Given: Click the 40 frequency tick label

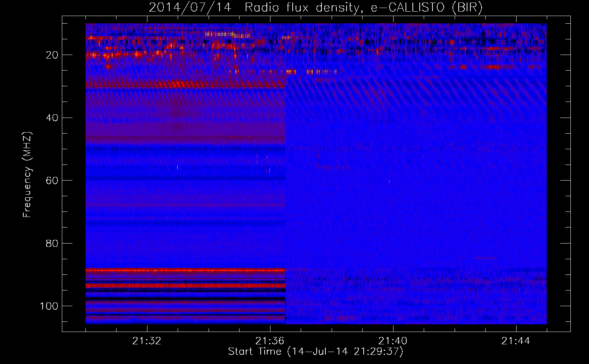Looking at the screenshot, I should pos(52,118).
